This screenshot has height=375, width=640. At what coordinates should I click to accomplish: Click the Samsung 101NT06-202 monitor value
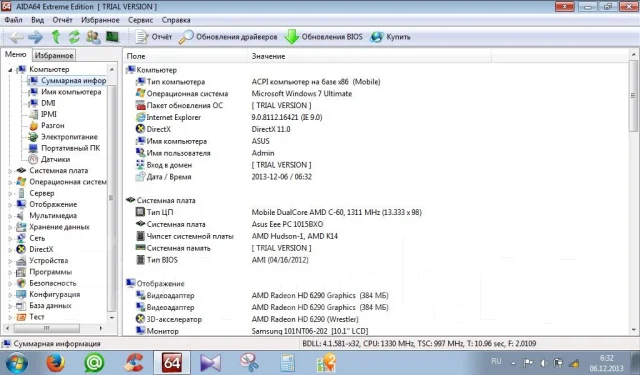309,331
